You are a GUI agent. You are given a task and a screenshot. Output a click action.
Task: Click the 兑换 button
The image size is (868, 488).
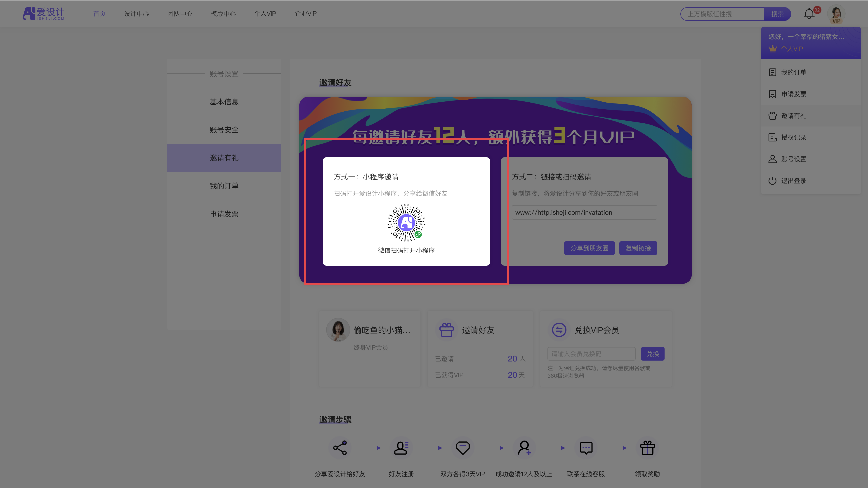[x=653, y=354]
